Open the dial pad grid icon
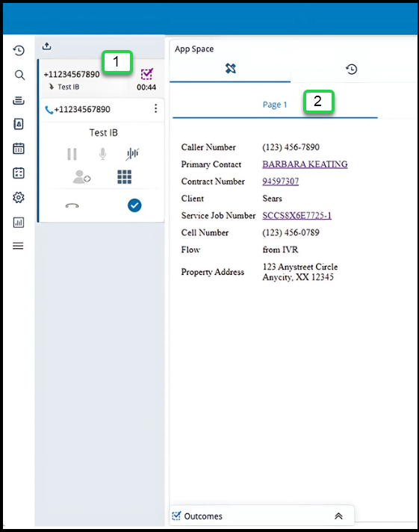This screenshot has height=532, width=419. 124,177
